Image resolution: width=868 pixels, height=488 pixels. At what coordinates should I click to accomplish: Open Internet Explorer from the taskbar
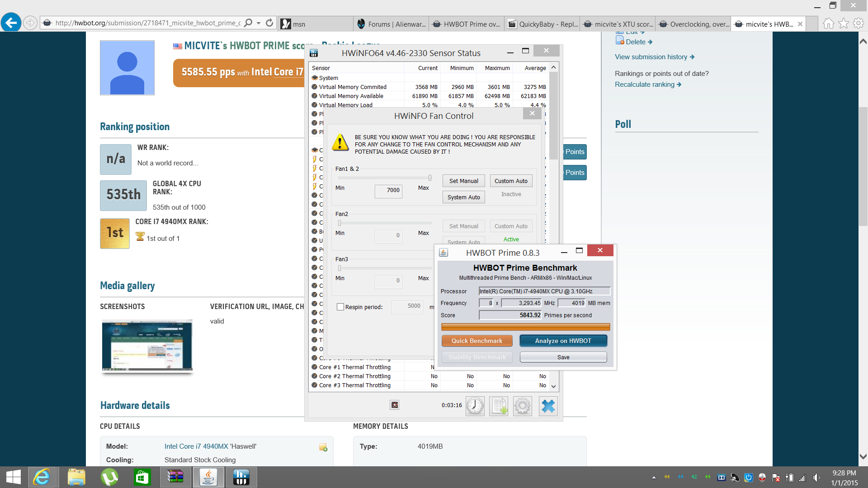(x=42, y=477)
